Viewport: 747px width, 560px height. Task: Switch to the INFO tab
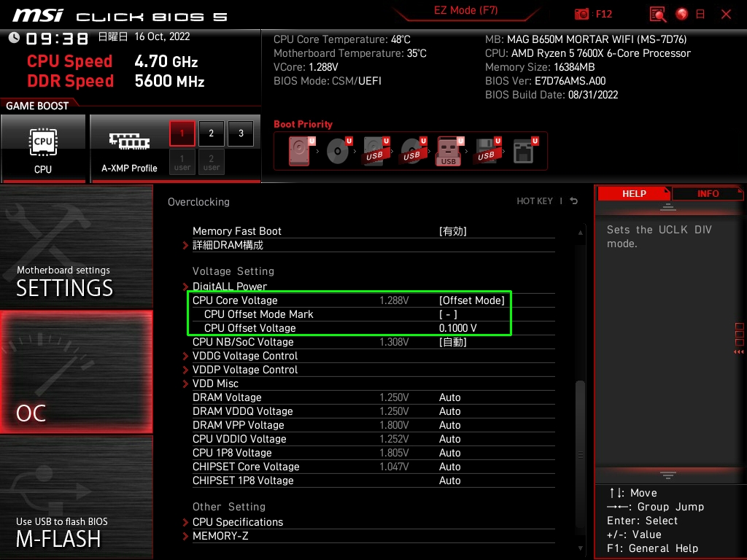708,194
